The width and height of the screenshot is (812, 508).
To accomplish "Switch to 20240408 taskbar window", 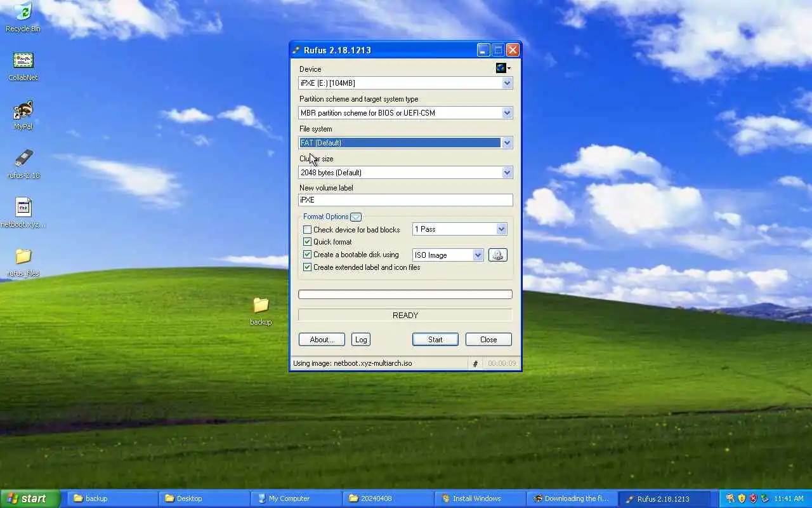I will tap(388, 498).
